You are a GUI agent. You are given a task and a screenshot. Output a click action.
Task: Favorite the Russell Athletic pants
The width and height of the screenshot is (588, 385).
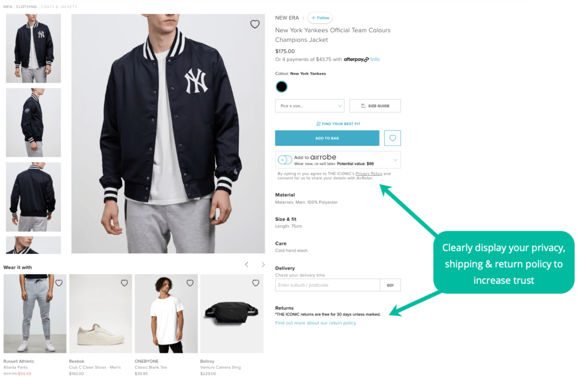[59, 283]
